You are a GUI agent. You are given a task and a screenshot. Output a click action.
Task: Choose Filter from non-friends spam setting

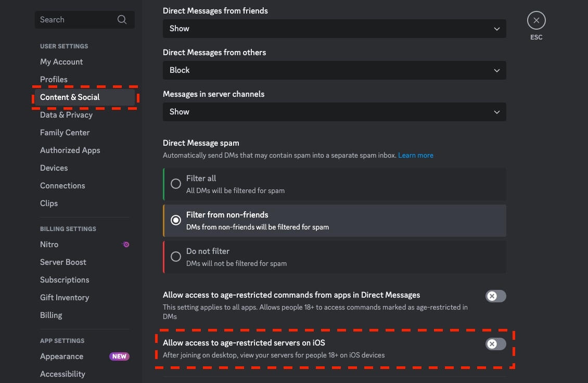click(x=176, y=220)
